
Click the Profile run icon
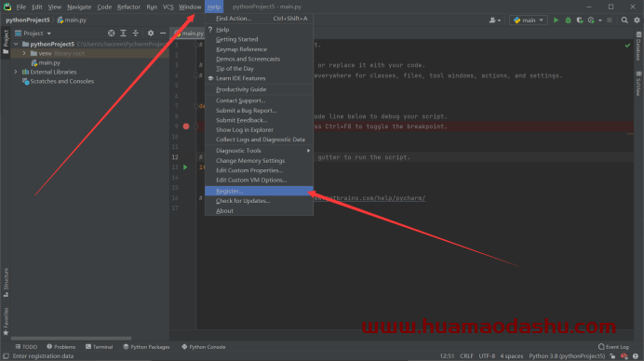coord(591,20)
